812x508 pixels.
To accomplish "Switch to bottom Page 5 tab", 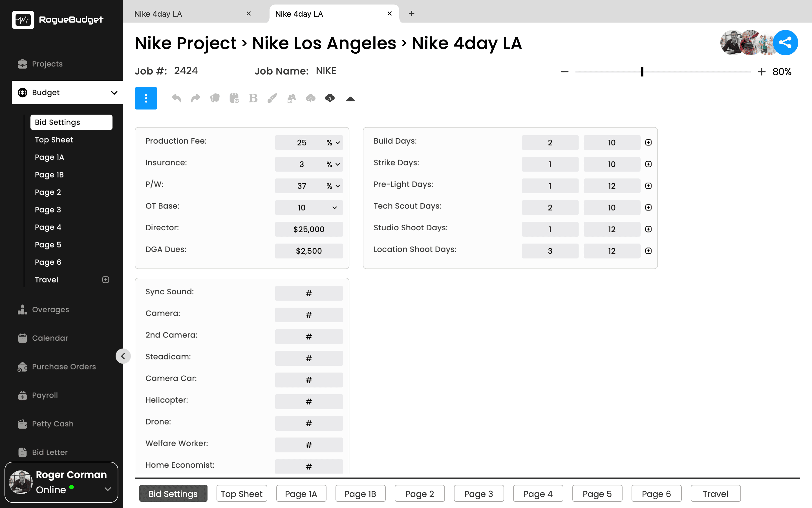I will [597, 493].
